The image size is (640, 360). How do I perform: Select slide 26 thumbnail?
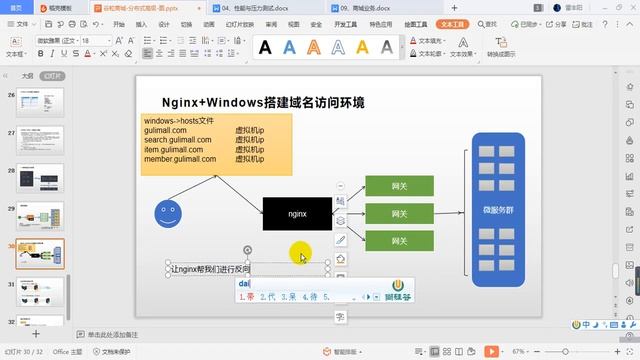pos(40,102)
